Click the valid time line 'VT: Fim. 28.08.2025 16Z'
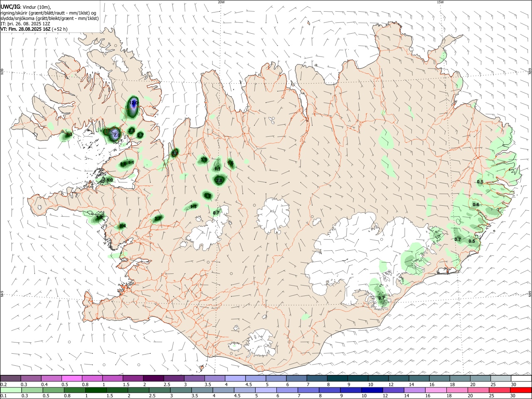 (26, 29)
